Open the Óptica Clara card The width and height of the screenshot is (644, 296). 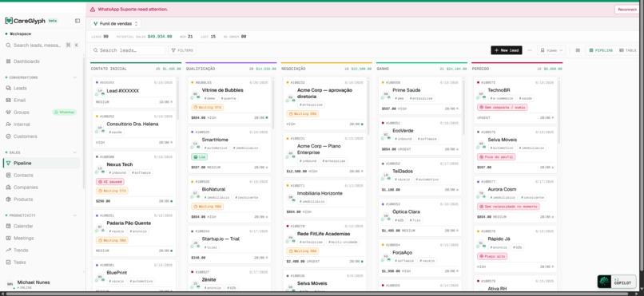point(419,217)
